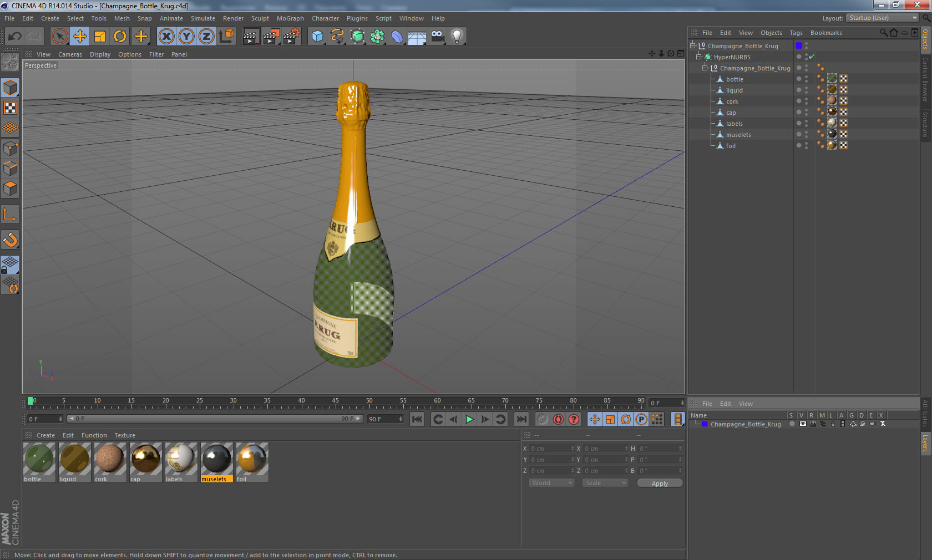Toggle visibility dots for labels object

coord(806,123)
